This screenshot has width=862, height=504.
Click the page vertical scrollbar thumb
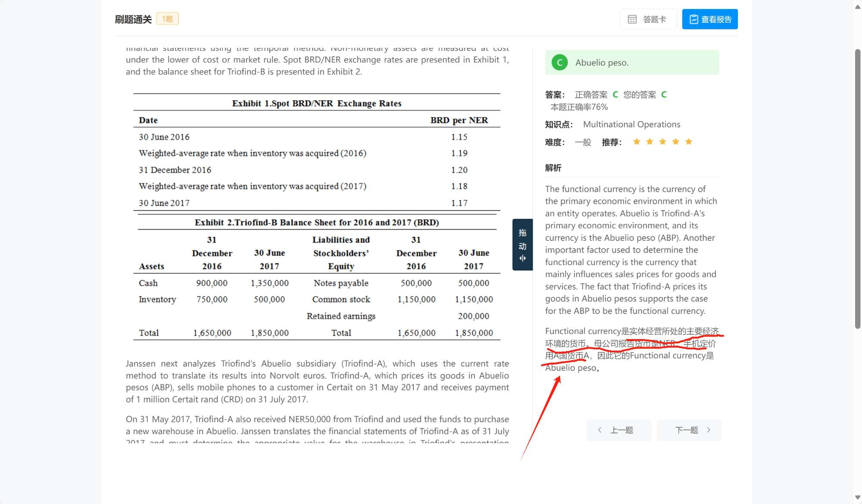pyautogui.click(x=857, y=190)
